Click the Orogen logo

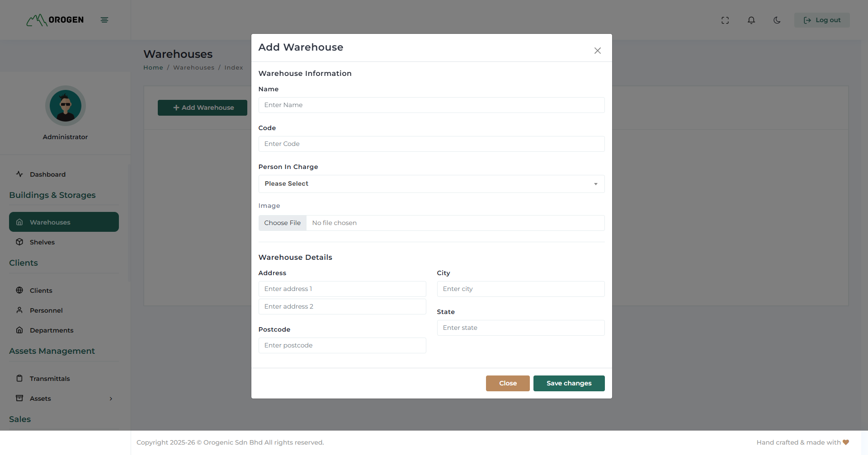tap(55, 20)
